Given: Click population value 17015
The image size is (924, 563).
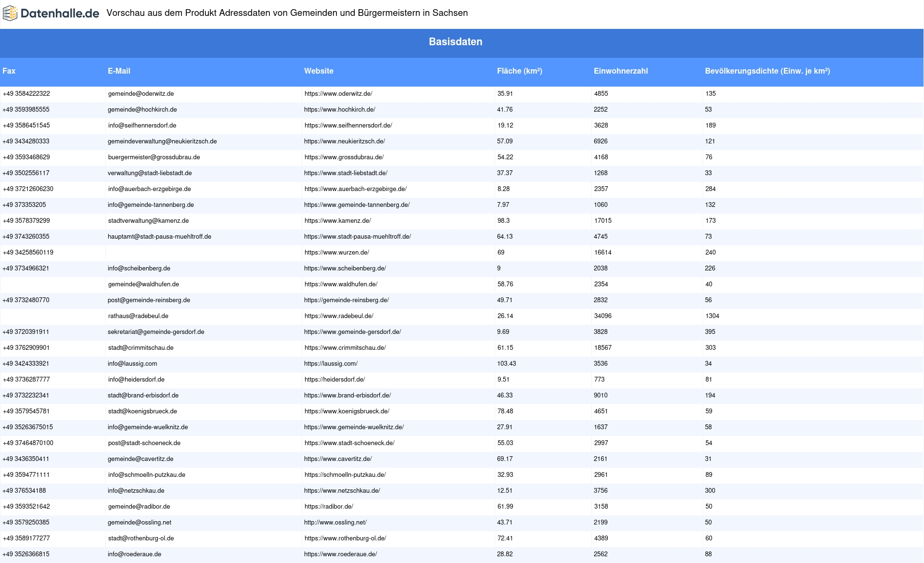Looking at the screenshot, I should tap(603, 221).
